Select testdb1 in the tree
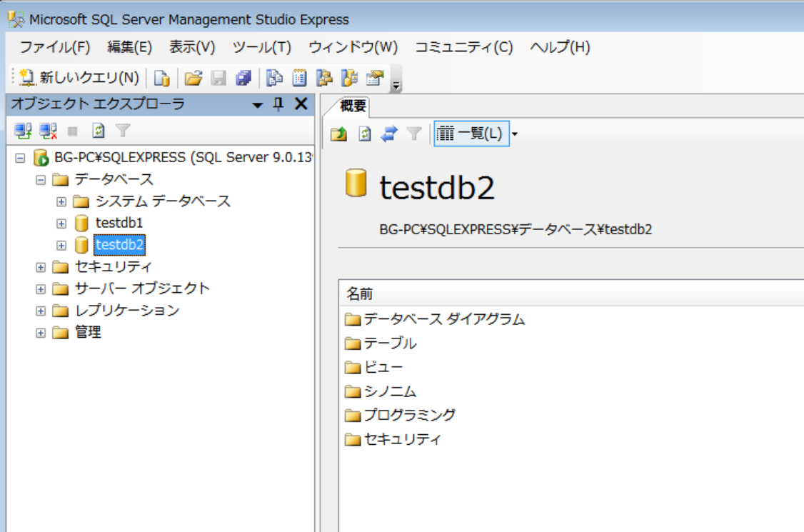This screenshot has width=804, height=532. 119,224
